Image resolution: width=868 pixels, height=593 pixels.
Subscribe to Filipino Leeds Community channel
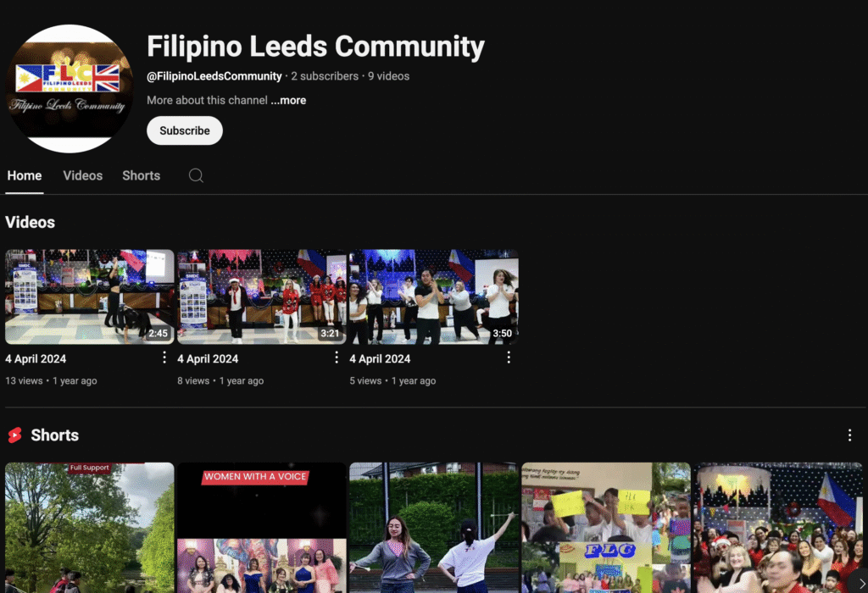[x=184, y=130]
